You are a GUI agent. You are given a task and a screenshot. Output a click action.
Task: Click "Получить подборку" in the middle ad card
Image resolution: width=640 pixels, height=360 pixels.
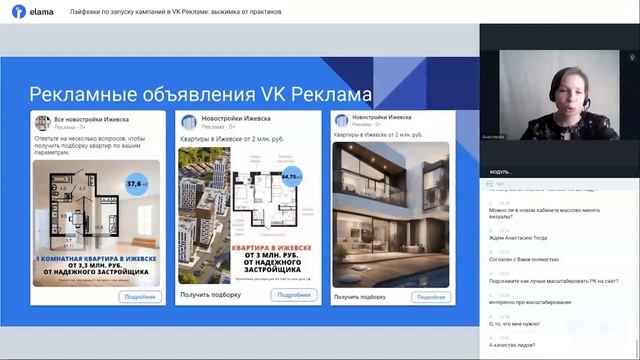211,295
